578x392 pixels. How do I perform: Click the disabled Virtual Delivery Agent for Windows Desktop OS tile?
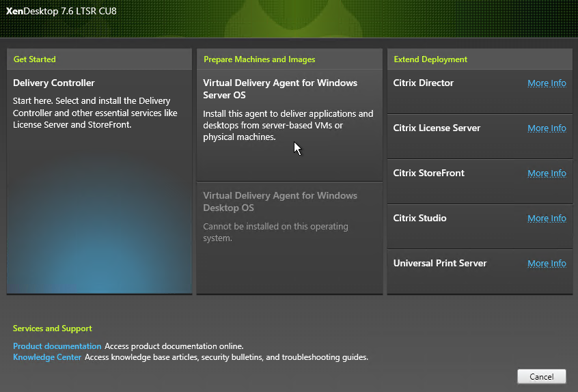[290, 238]
